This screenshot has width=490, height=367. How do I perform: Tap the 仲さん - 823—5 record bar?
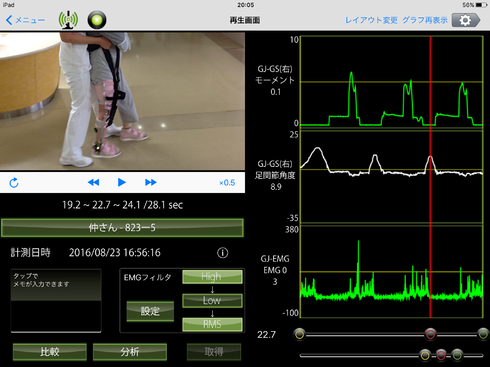[x=122, y=228]
